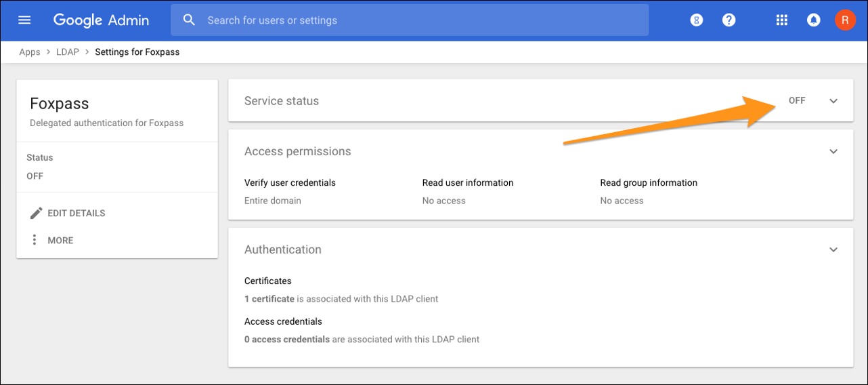Click the pencil edit icon
Screen dimensions: 868x385
pos(36,214)
